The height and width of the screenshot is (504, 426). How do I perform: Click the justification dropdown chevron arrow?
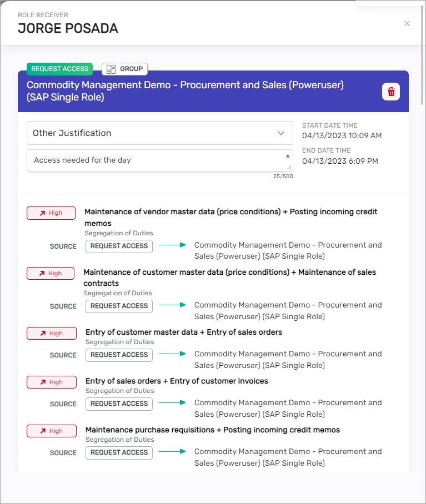[280, 133]
